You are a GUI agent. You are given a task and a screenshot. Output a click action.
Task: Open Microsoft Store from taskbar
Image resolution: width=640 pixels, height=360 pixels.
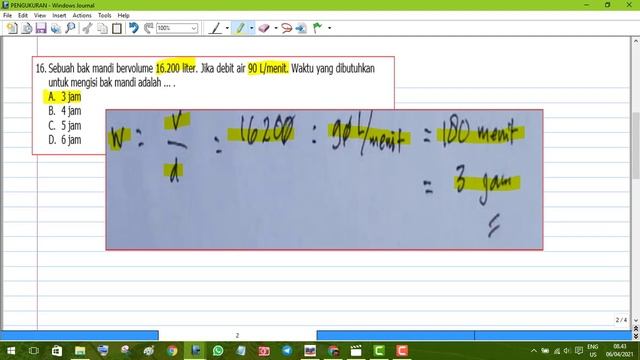click(57, 351)
